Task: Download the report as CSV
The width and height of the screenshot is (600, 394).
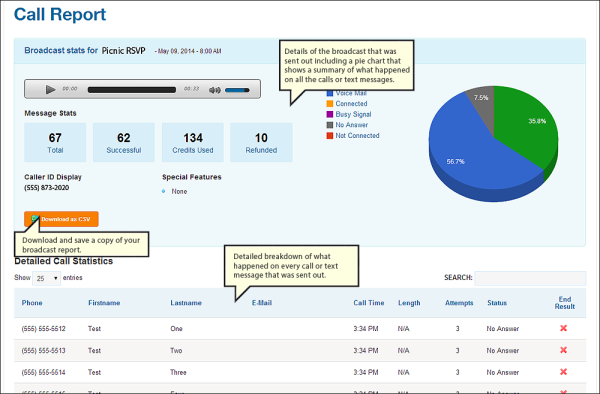Action: click(x=61, y=219)
